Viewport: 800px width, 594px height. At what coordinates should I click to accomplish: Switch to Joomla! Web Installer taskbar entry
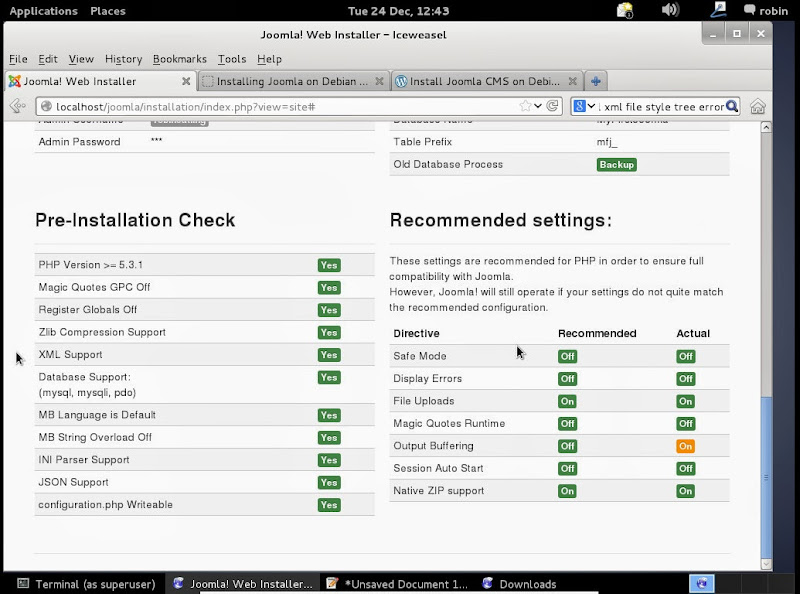(243, 584)
